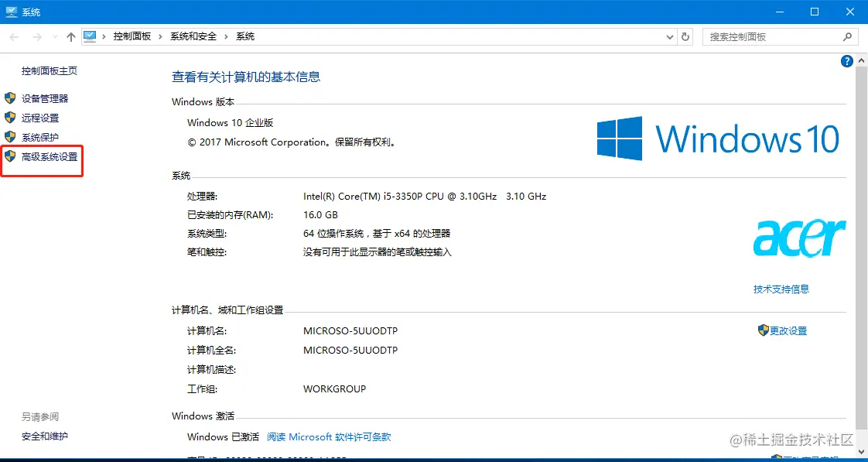Click the acer logo
This screenshot has height=462, width=868.
pyautogui.click(x=799, y=238)
